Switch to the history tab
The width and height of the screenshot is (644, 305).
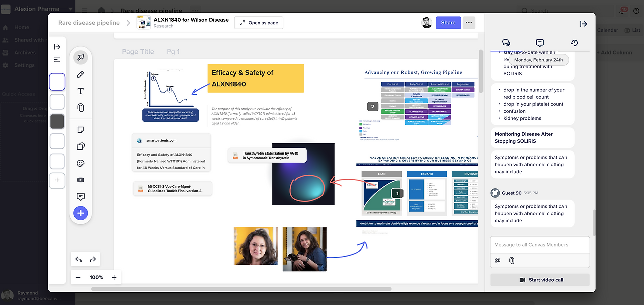click(574, 43)
